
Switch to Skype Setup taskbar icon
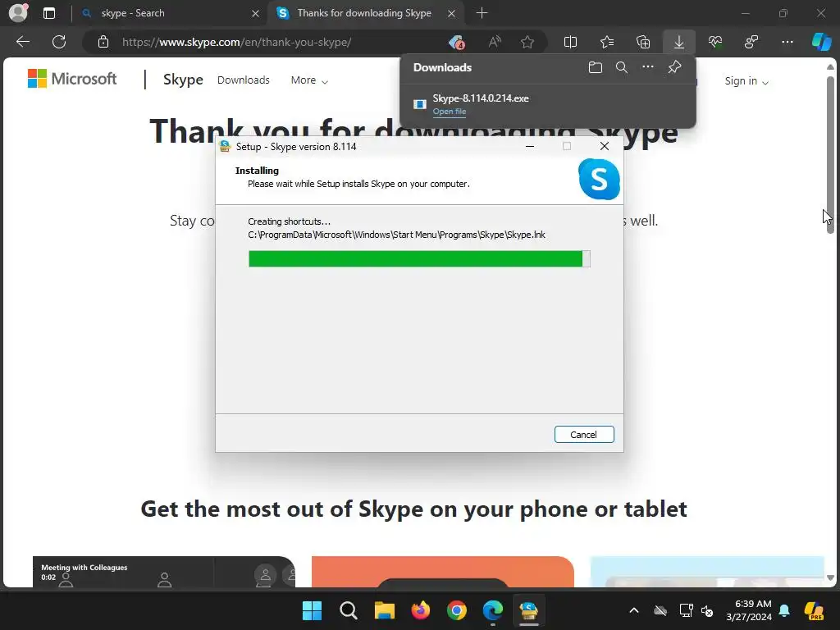tap(529, 610)
